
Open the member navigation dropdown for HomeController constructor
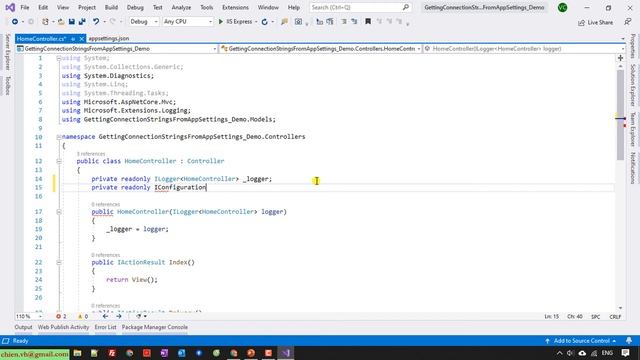tap(524, 49)
